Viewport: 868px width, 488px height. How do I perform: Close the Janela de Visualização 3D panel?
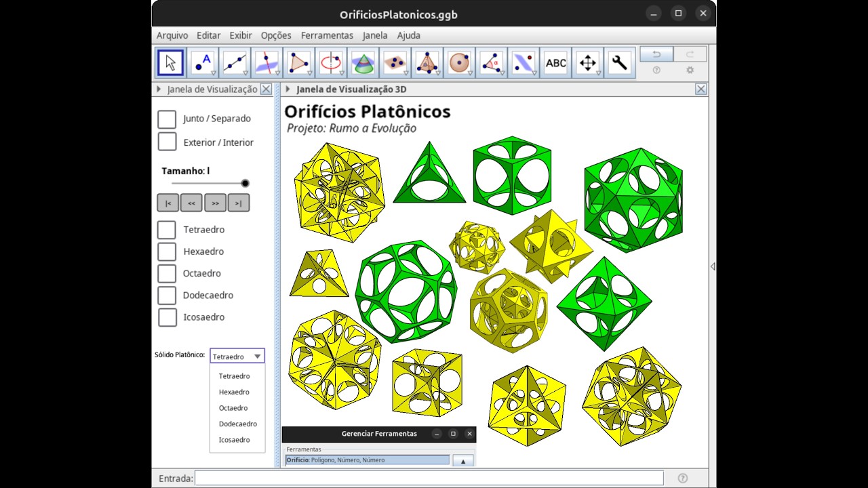coord(701,89)
